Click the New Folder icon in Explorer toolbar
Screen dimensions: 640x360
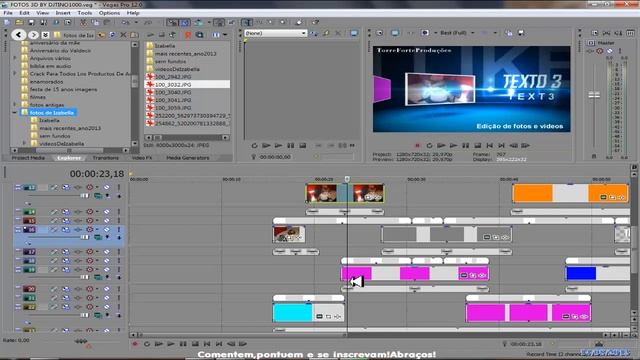pyautogui.click(x=133, y=35)
